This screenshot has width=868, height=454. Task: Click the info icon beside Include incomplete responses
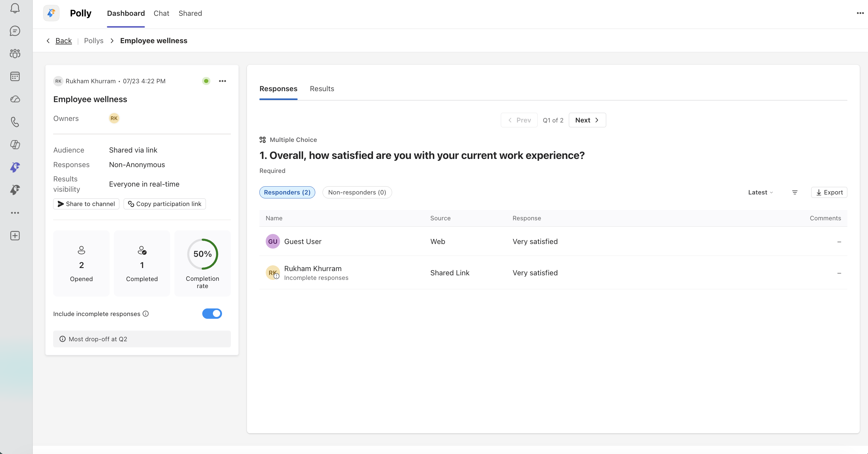pos(145,314)
